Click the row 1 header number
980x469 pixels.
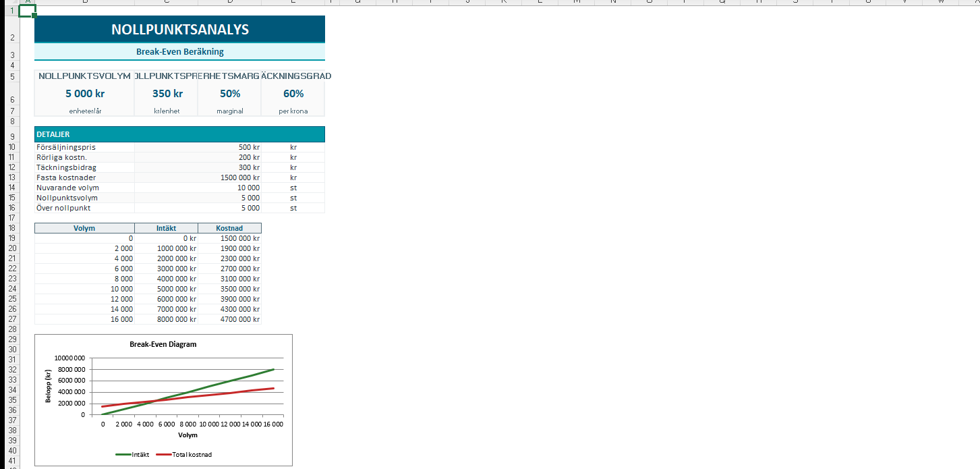[11, 11]
